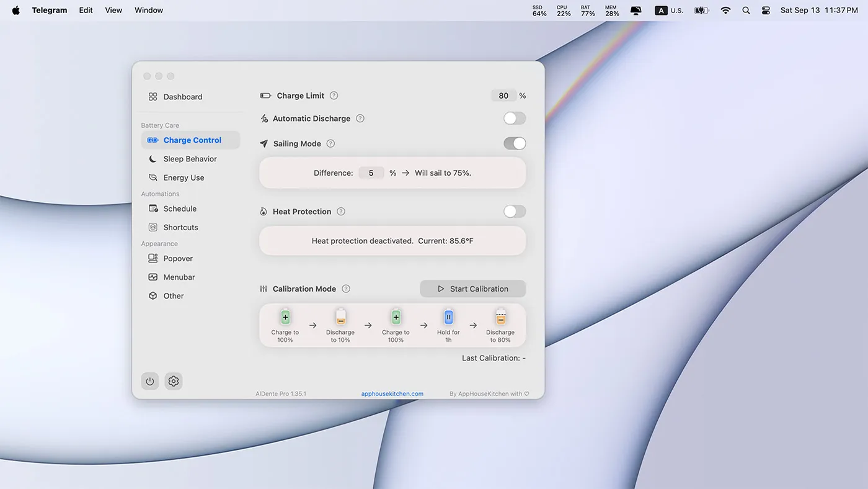Select Energy Use in the sidebar
Screen dimensions: 868x489
tap(184, 177)
